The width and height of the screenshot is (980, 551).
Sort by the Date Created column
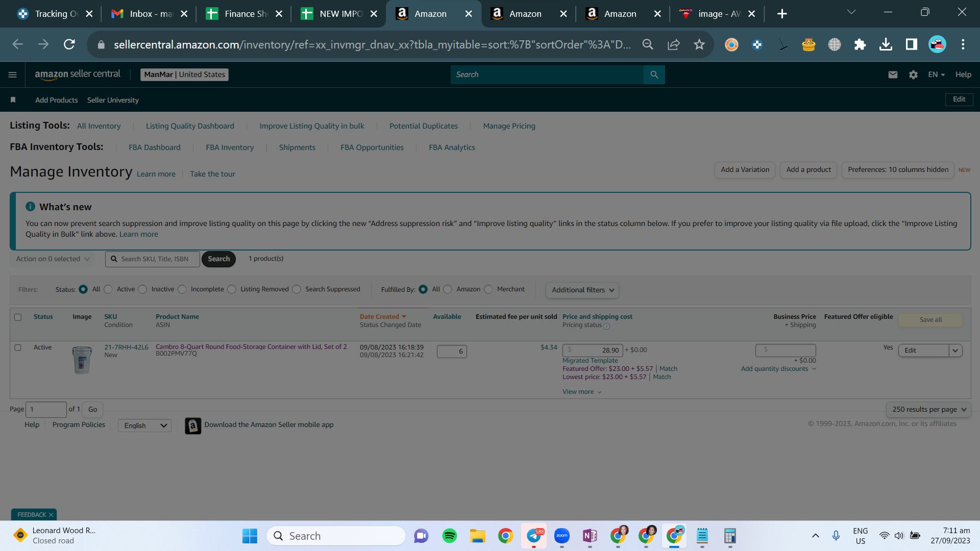pos(383,317)
